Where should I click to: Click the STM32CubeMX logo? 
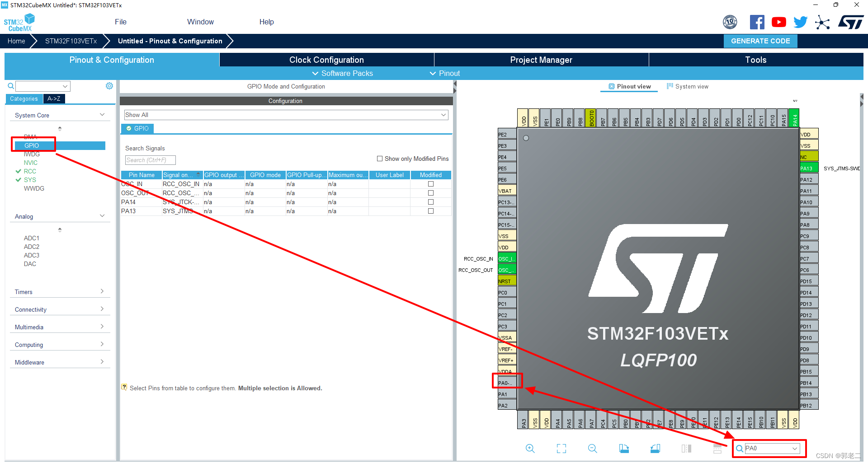click(19, 22)
